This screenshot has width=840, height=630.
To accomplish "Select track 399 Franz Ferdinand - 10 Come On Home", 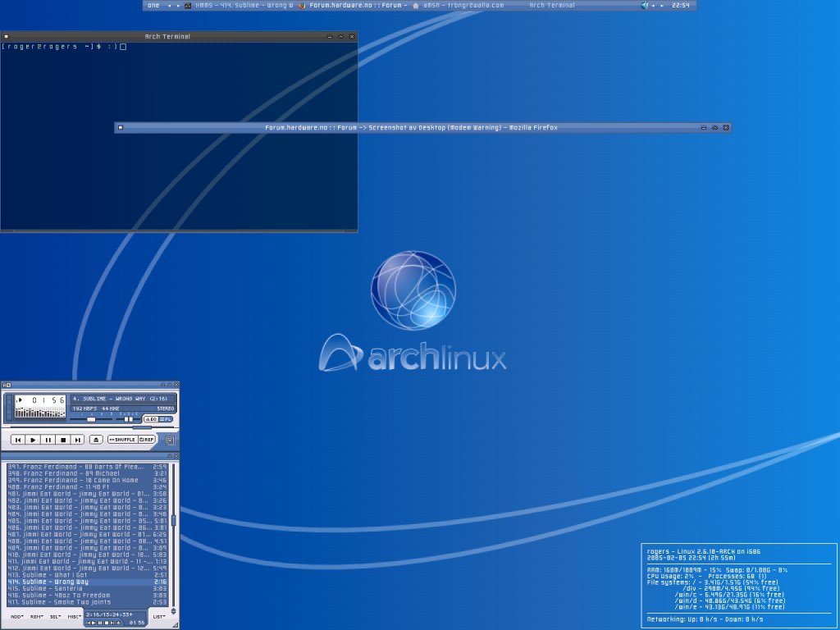I will [x=87, y=481].
